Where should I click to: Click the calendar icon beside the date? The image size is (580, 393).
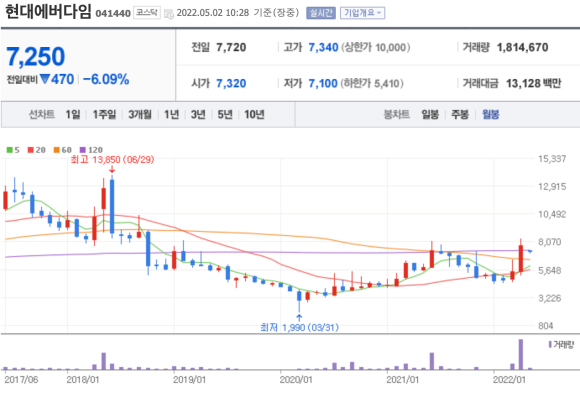pyautogui.click(x=169, y=14)
